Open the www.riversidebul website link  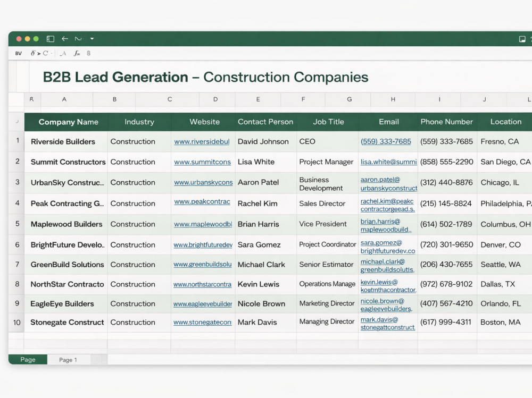(x=202, y=142)
